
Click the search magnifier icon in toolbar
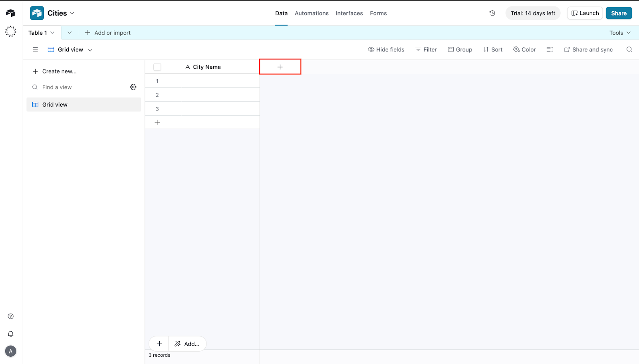click(x=629, y=49)
